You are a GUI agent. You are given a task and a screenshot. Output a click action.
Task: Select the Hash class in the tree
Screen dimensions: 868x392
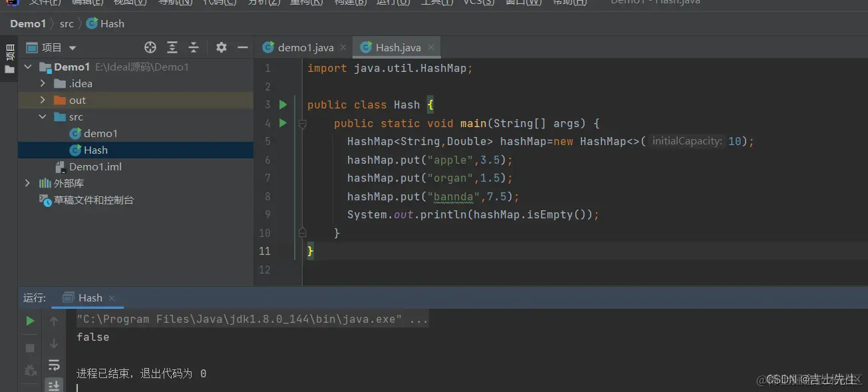[96, 150]
